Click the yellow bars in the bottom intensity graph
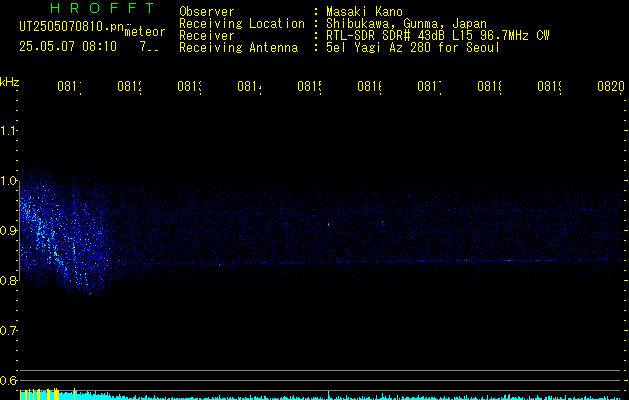This screenshot has height=400, width=629. click(39, 394)
